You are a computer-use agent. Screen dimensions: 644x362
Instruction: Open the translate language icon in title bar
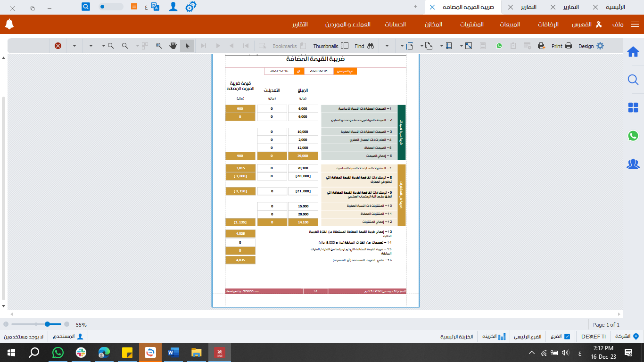pos(155,7)
